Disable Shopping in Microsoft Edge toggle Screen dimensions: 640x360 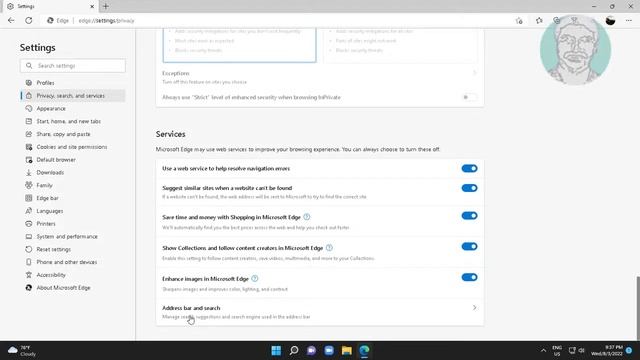click(x=469, y=216)
